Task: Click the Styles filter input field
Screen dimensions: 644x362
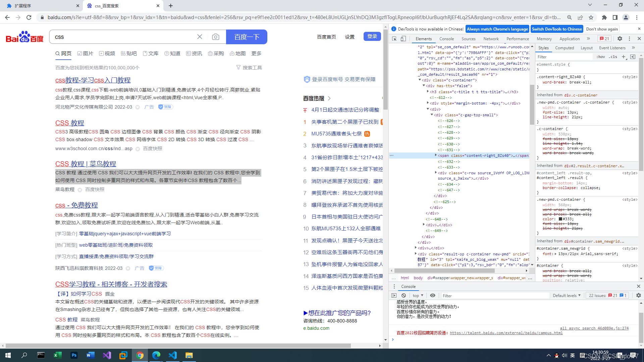Action: [x=565, y=57]
